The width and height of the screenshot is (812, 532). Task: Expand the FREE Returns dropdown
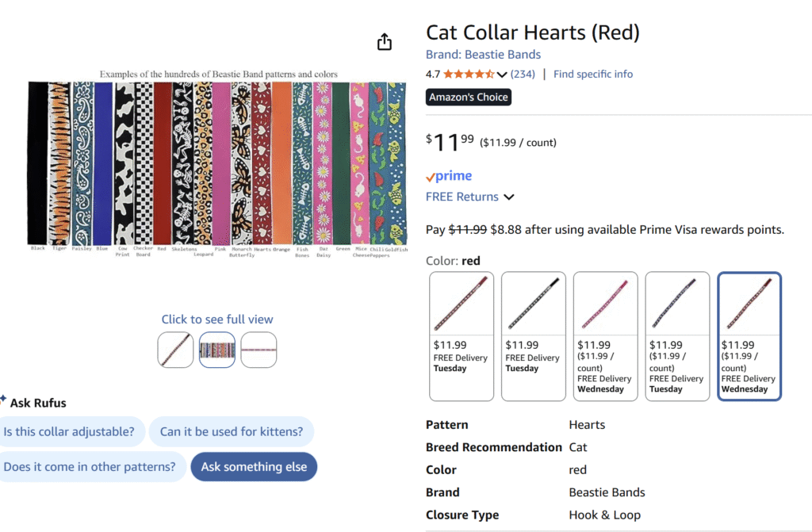(x=509, y=197)
